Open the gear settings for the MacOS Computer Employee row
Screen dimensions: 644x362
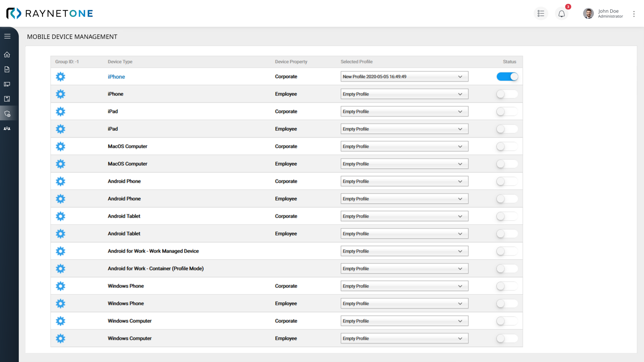(x=60, y=164)
